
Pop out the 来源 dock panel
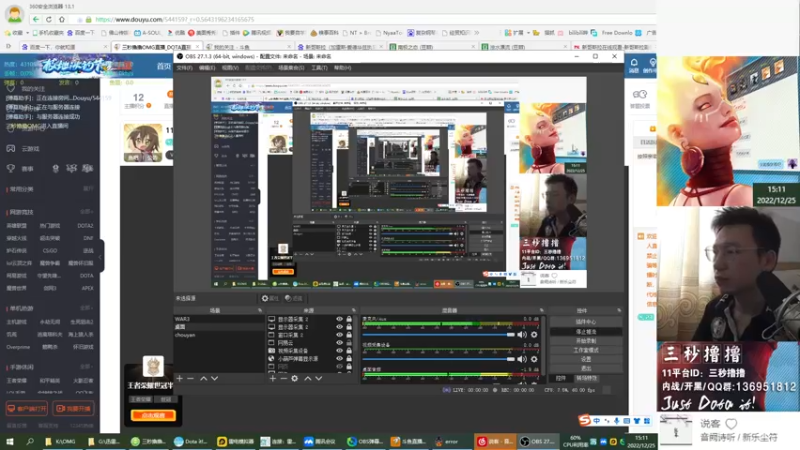(354, 310)
